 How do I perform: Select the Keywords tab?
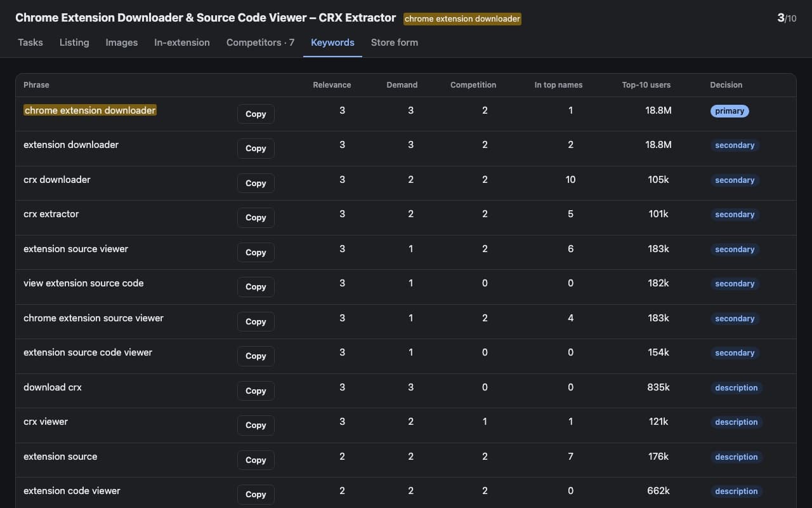pyautogui.click(x=332, y=43)
